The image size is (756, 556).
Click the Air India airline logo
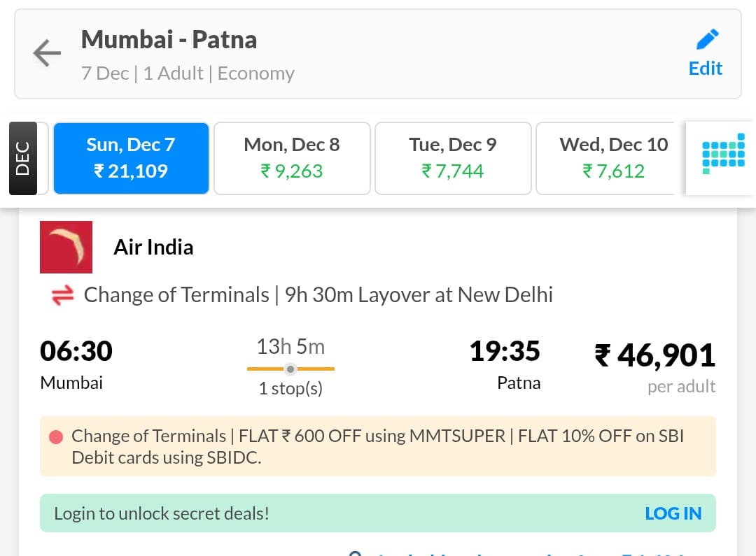click(66, 247)
